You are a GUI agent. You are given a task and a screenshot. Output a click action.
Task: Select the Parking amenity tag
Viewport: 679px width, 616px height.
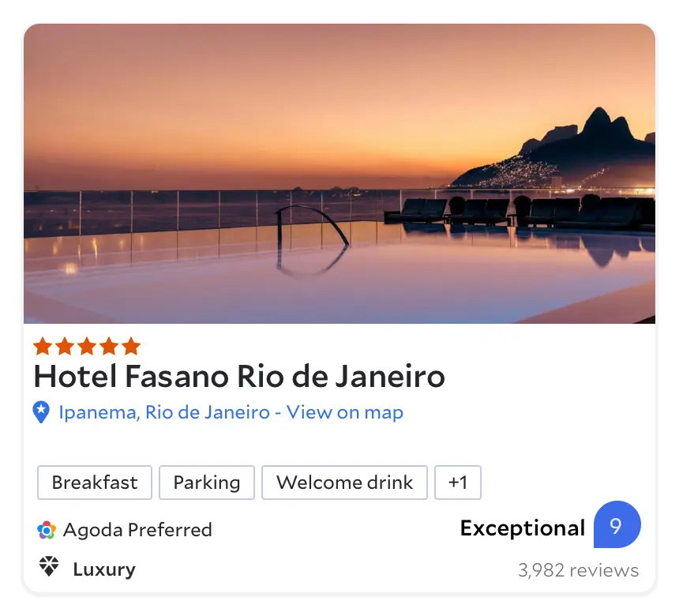tap(207, 483)
